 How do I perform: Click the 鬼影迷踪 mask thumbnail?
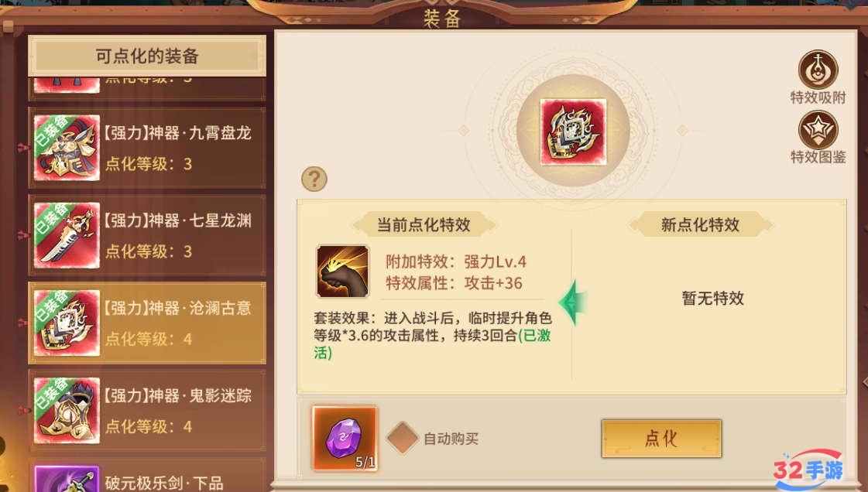[67, 411]
